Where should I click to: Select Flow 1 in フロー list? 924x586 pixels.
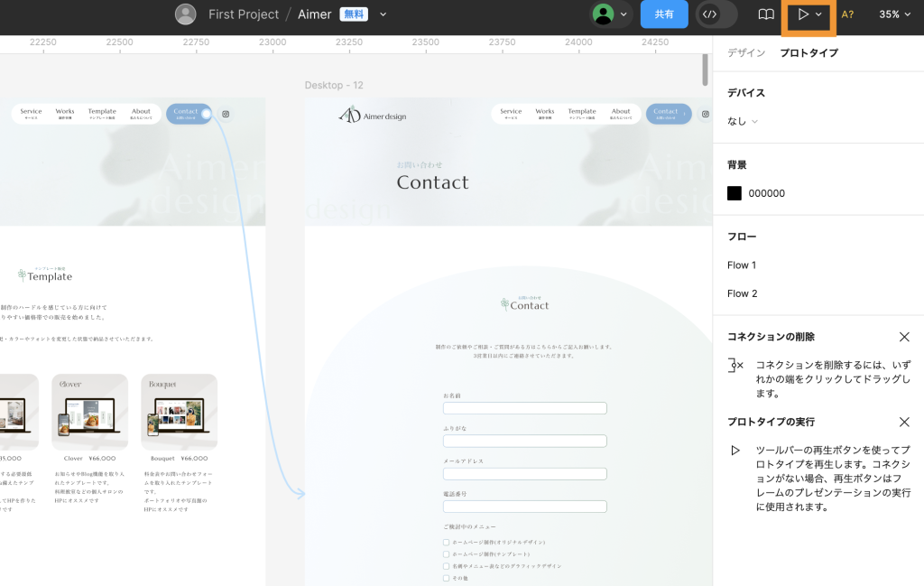742,265
